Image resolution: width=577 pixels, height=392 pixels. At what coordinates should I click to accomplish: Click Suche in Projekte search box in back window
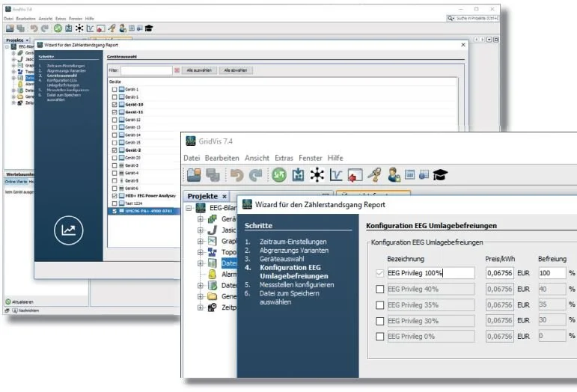coord(473,18)
